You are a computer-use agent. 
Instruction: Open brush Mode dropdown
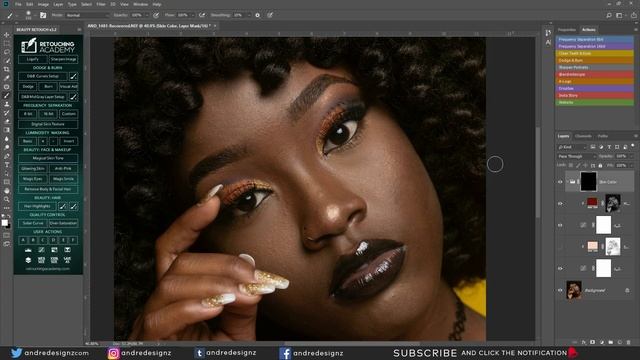click(87, 15)
